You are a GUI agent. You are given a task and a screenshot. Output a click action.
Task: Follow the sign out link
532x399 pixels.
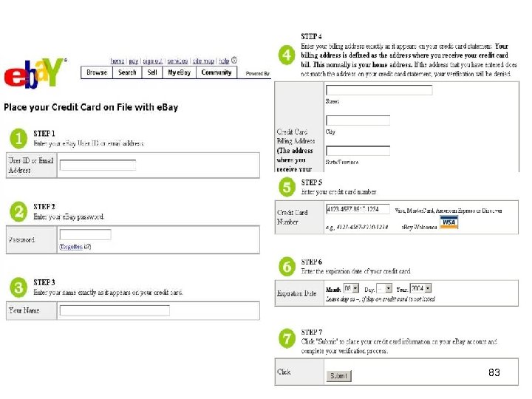click(x=153, y=61)
